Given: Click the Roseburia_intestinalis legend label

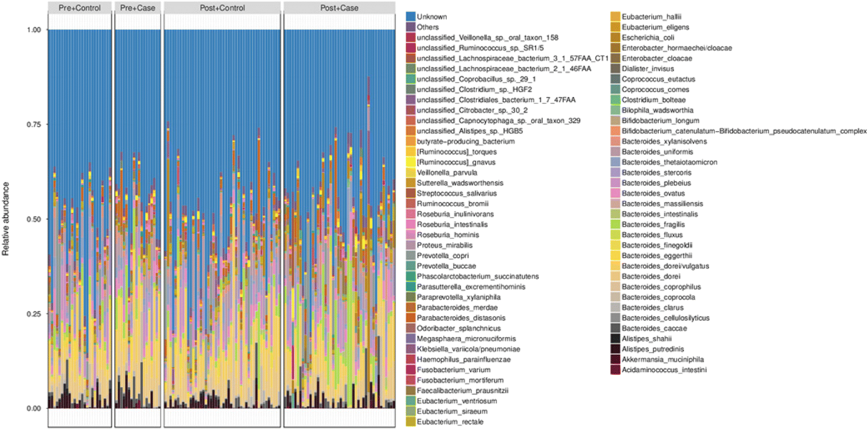Looking at the screenshot, I should pos(452,224).
